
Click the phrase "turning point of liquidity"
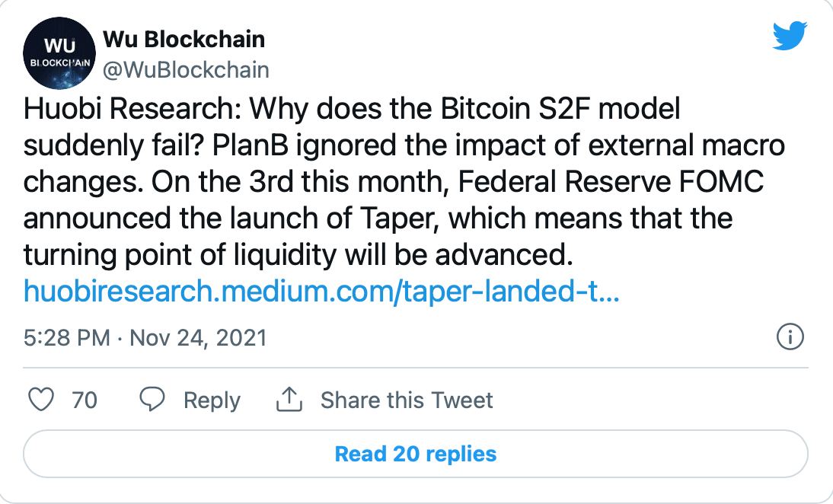pyautogui.click(x=178, y=255)
